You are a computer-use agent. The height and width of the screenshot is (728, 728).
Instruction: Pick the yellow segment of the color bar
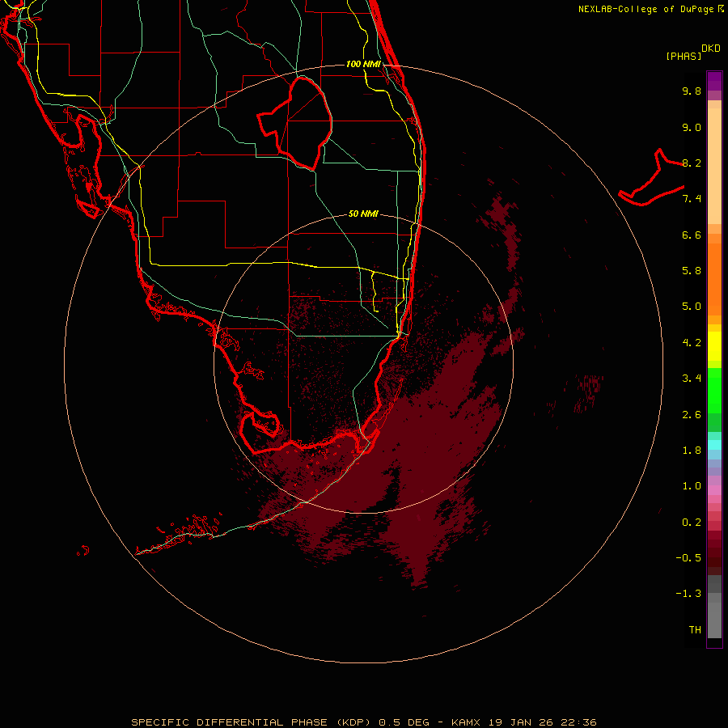coord(714,346)
